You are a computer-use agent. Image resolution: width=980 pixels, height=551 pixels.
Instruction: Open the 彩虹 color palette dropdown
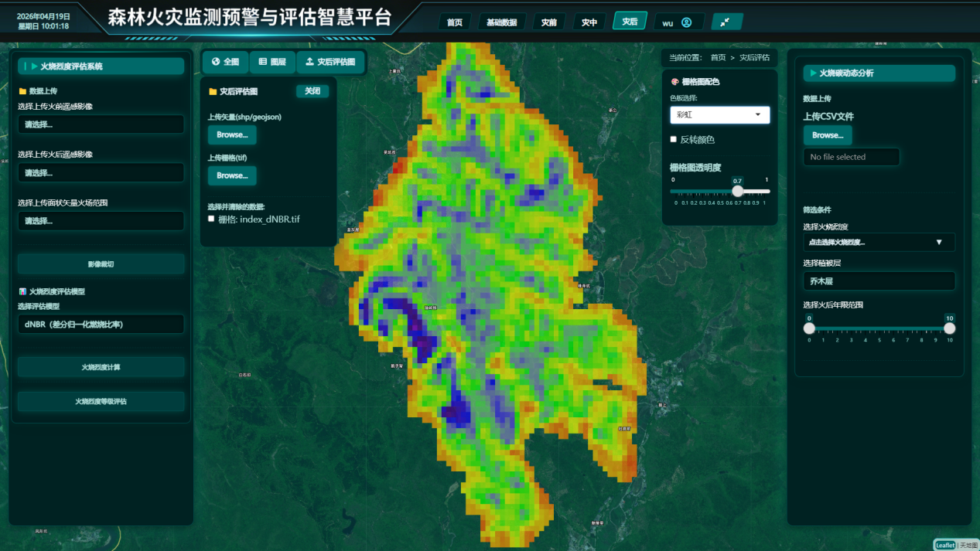point(719,115)
